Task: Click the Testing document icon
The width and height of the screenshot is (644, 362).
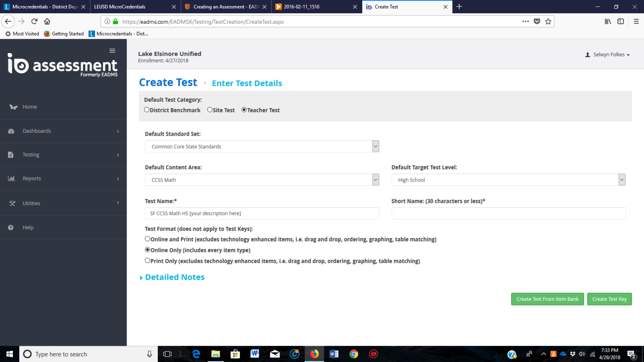Action: point(11,155)
